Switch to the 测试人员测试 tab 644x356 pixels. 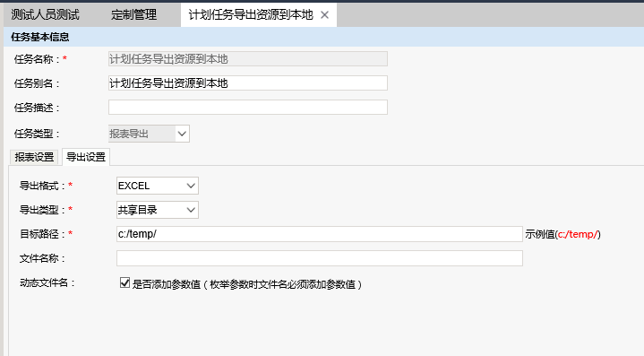(45, 15)
